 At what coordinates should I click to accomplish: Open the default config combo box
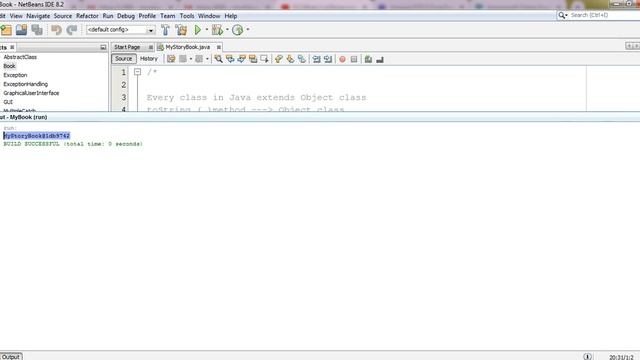(120, 30)
